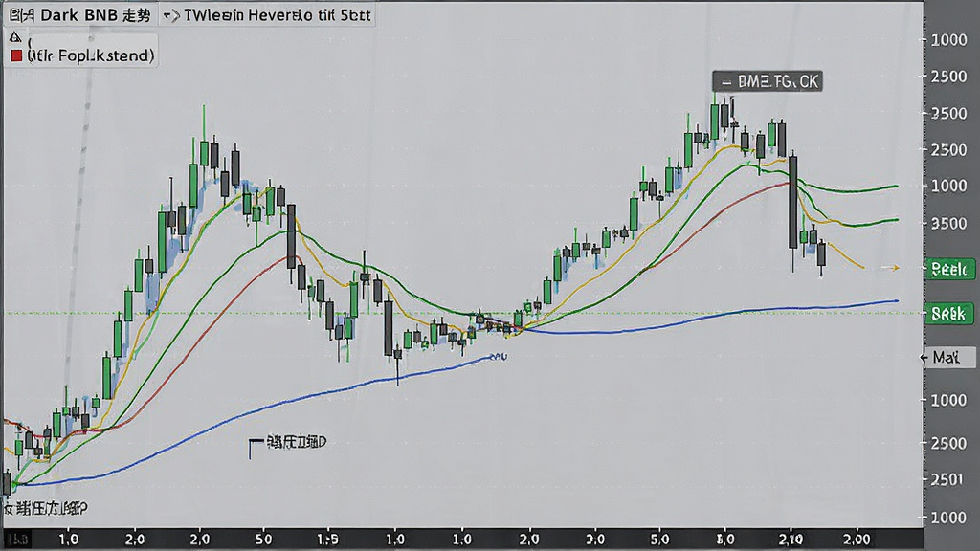
Task: Click the green price tag on the dashed line
Action: pyautogui.click(x=950, y=313)
